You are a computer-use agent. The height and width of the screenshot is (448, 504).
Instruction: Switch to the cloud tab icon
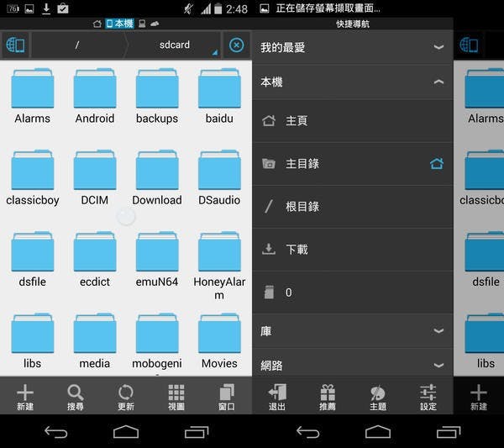click(155, 24)
